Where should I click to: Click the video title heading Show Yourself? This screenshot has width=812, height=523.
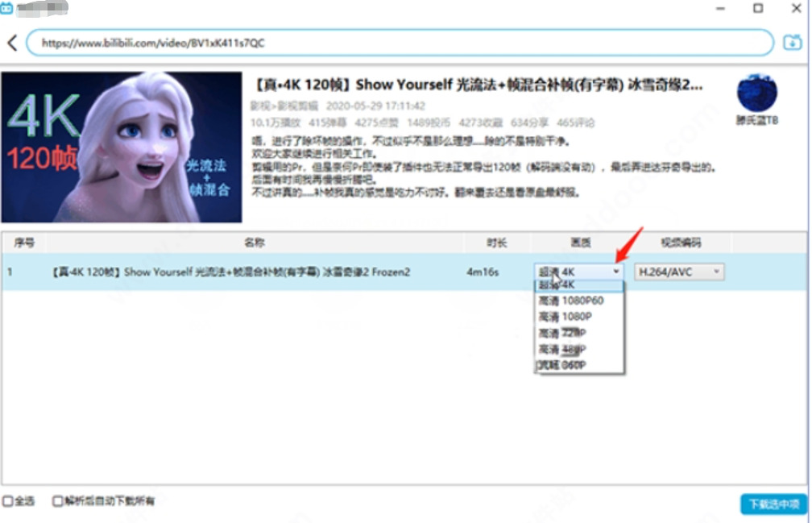click(478, 85)
